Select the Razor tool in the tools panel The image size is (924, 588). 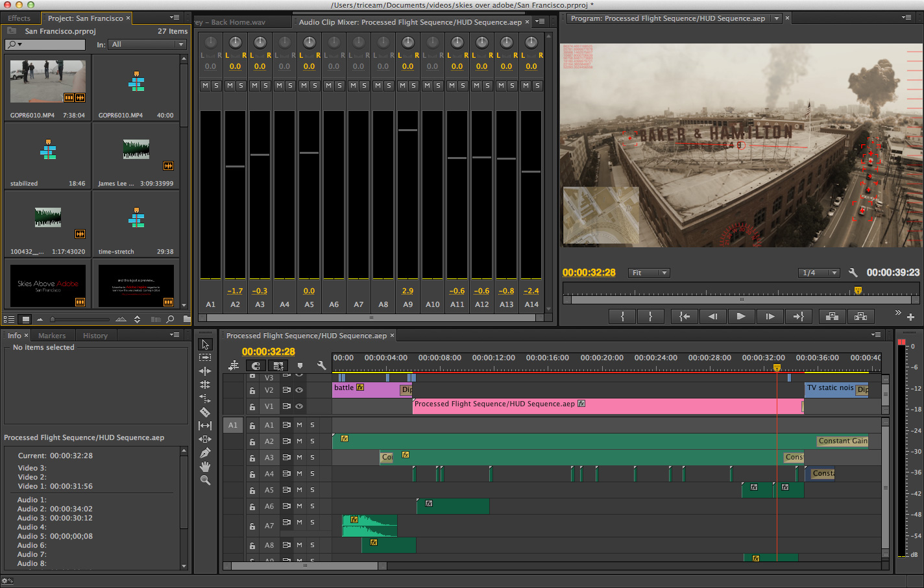[x=205, y=412]
